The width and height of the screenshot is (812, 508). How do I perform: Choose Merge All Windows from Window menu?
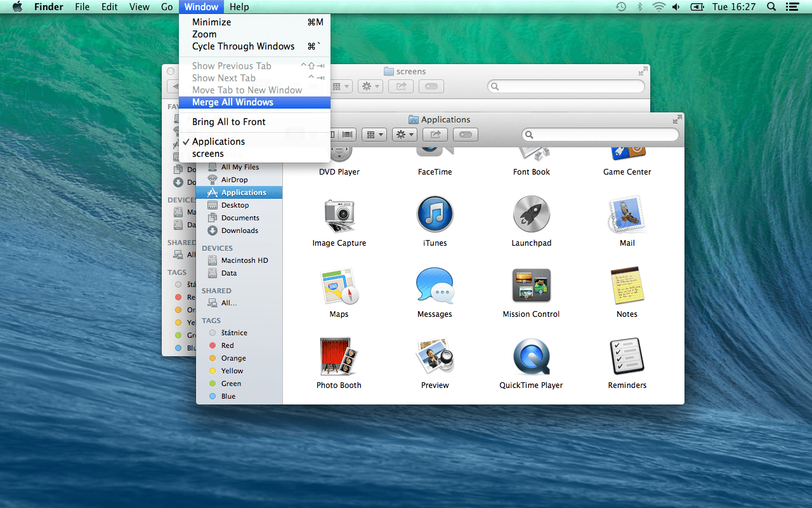[x=254, y=102]
